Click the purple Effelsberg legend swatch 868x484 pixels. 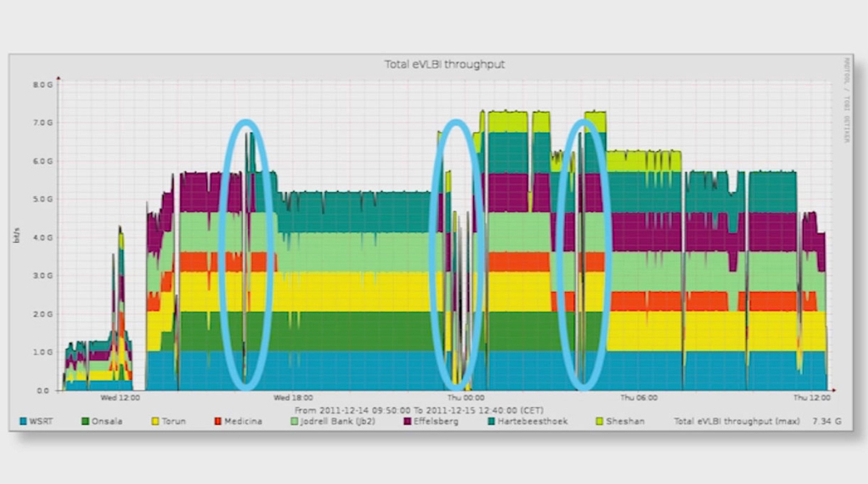tap(406, 421)
